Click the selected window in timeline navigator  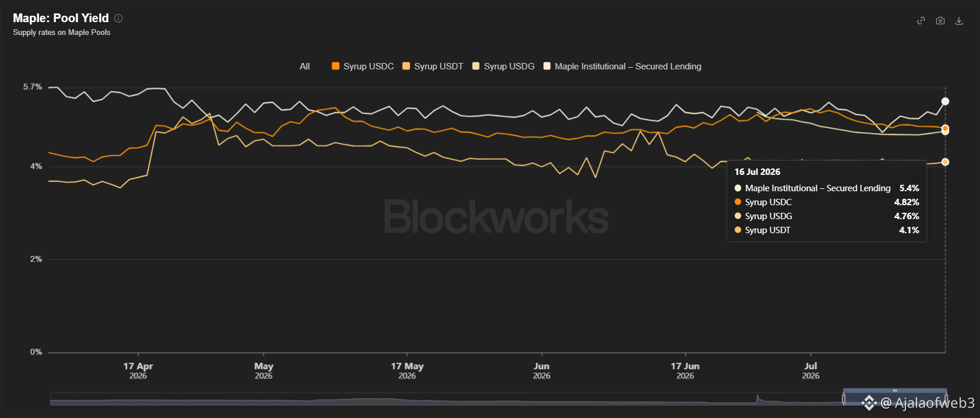click(895, 398)
